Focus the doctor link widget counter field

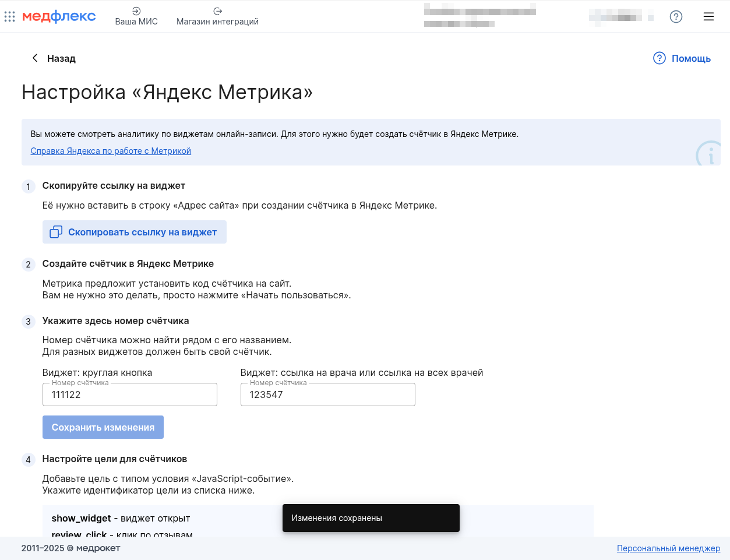[328, 395]
